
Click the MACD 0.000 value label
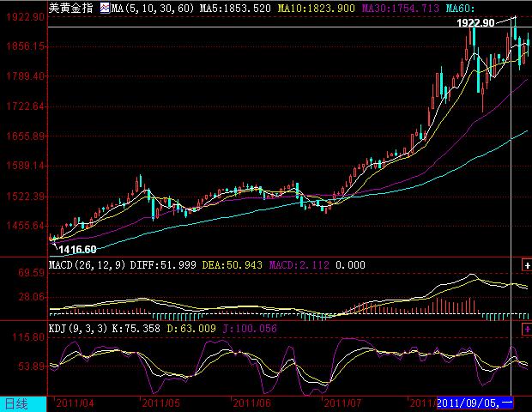(x=350, y=264)
